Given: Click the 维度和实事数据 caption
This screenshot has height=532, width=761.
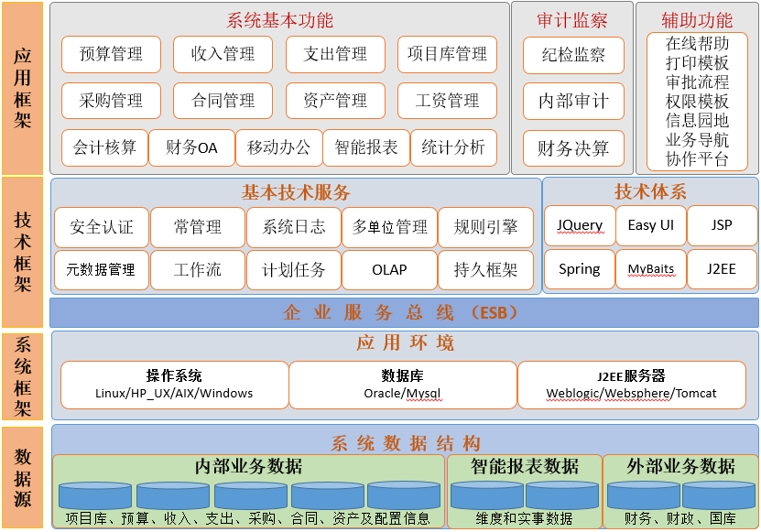Looking at the screenshot, I should [x=524, y=519].
